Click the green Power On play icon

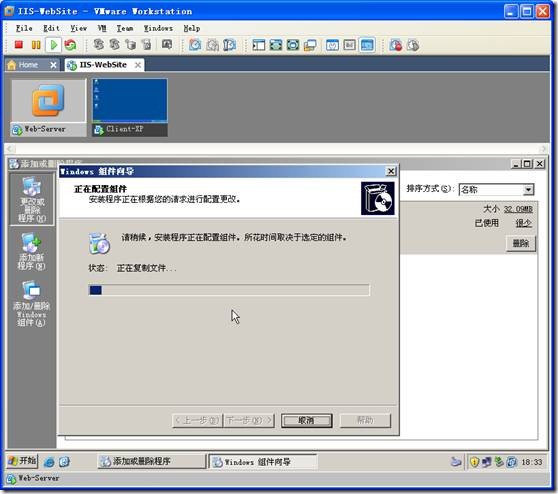(x=54, y=45)
